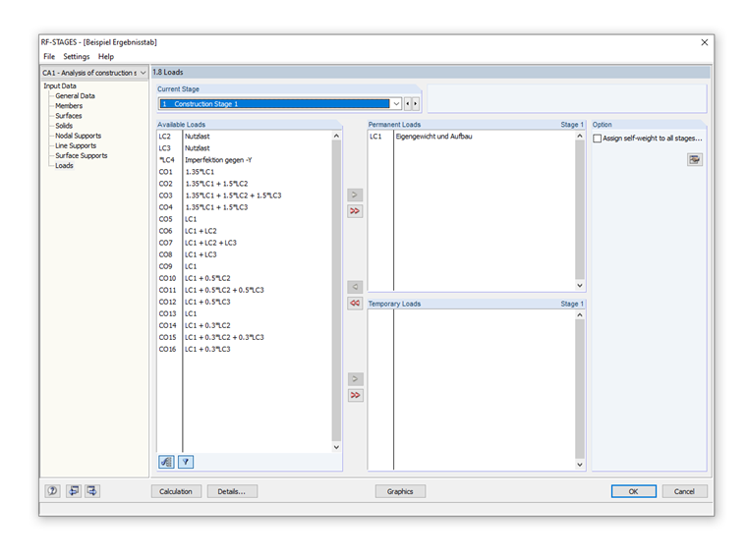Select CO6 LC1 + LC2 row
Viewport: 747px width, 560px height.
pos(245,231)
